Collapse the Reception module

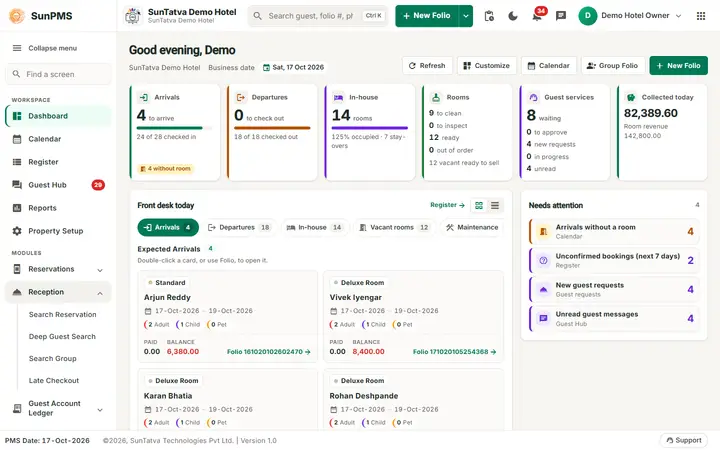pyautogui.click(x=58, y=292)
